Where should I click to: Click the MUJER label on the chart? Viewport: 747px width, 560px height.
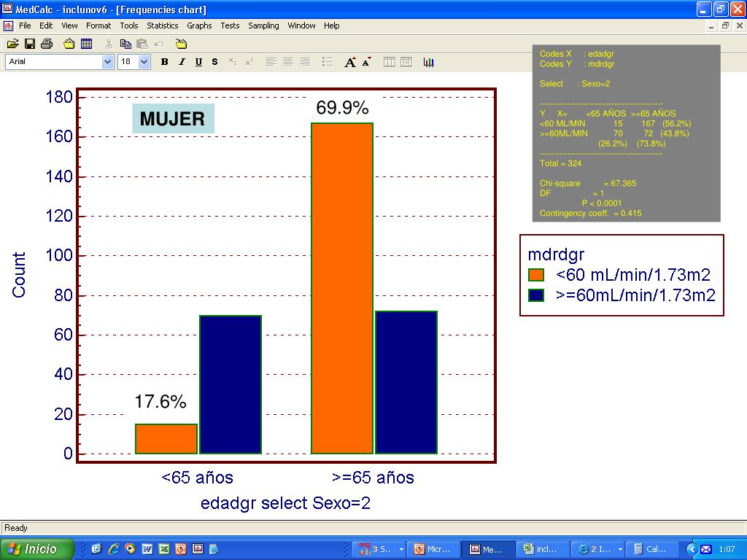click(x=173, y=119)
